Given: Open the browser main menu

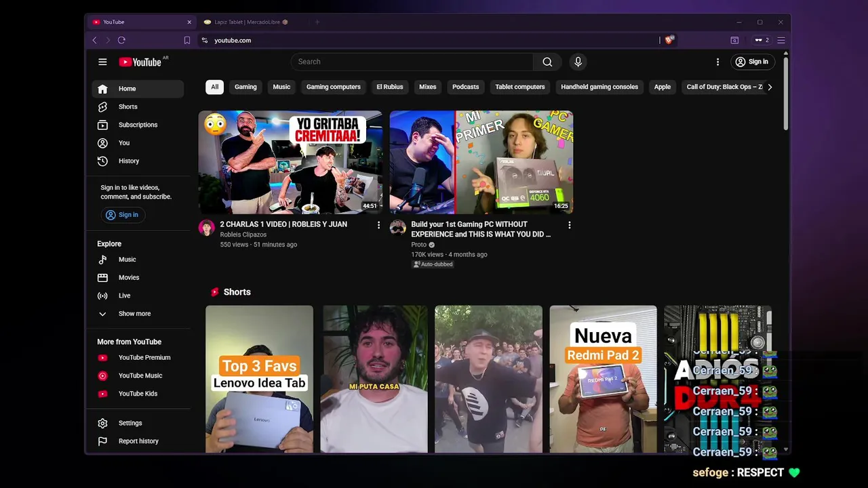Looking at the screenshot, I should [x=781, y=40].
